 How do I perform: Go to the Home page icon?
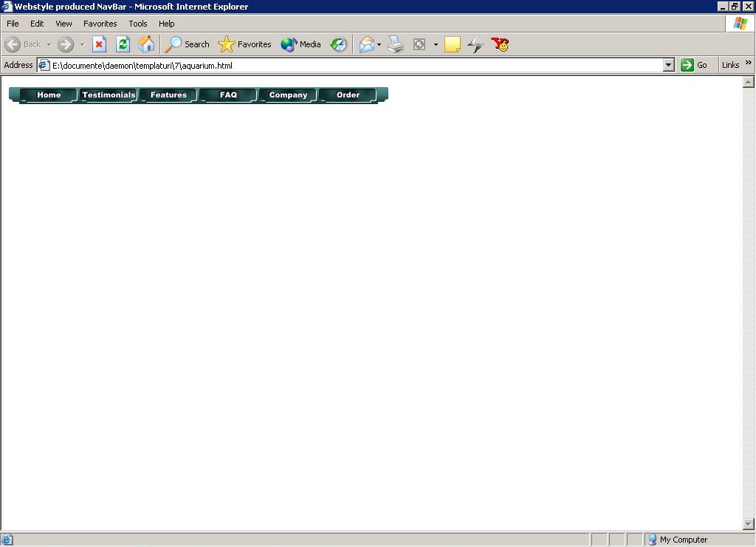pos(146,44)
